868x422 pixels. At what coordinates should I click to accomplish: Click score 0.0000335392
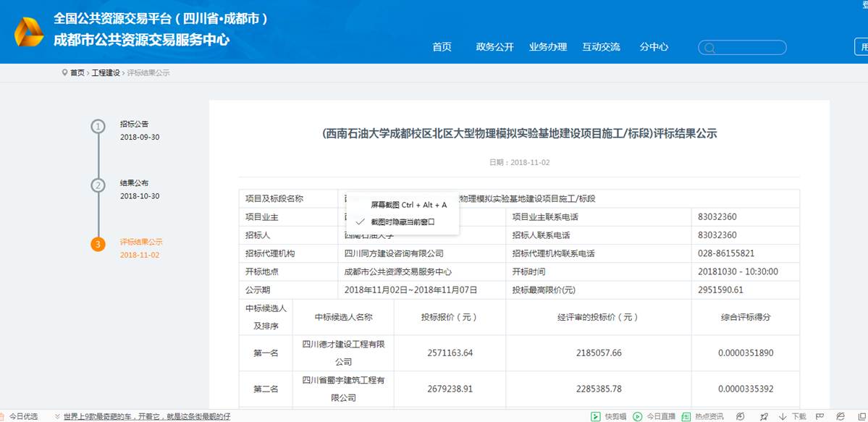point(746,389)
